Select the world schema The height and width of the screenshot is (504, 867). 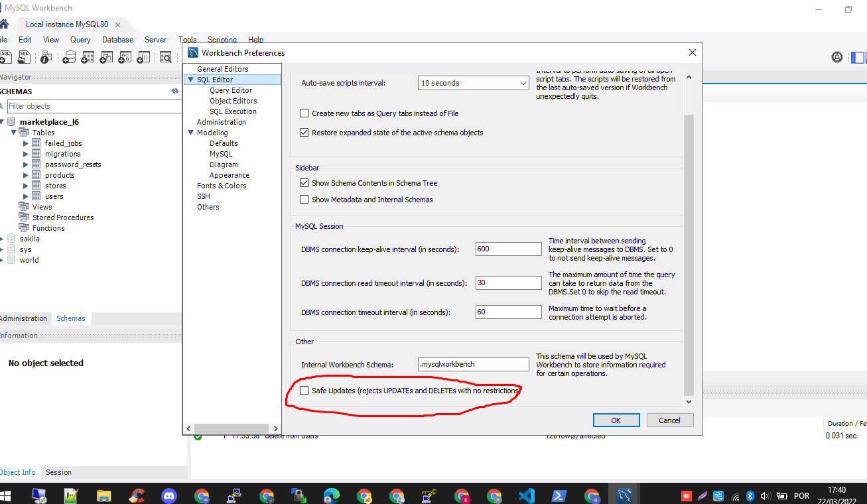pyautogui.click(x=29, y=260)
